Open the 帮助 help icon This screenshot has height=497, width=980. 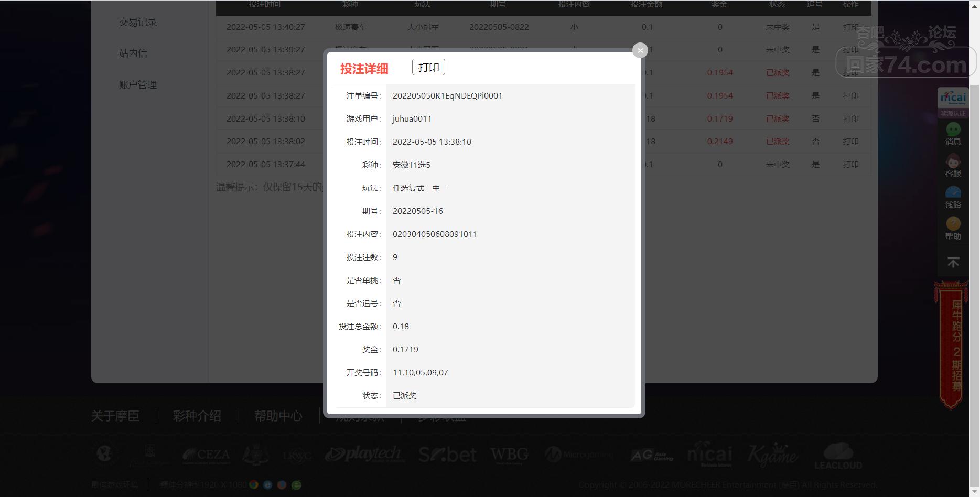953,229
